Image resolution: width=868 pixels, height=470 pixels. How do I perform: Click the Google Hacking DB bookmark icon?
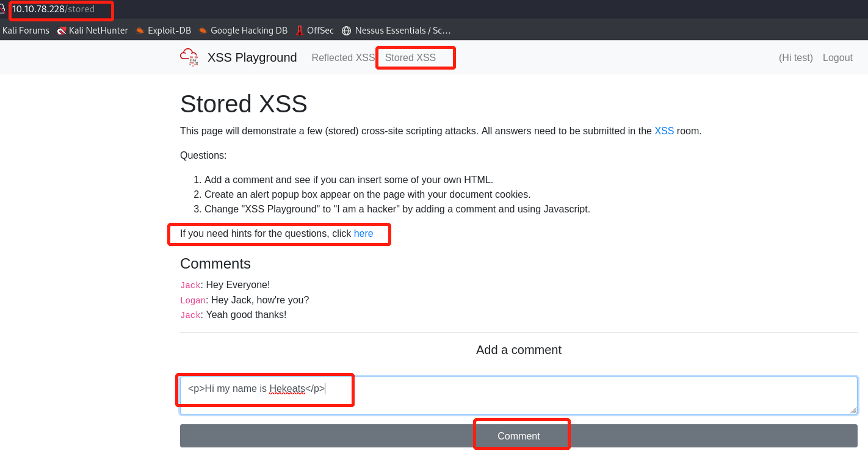click(203, 31)
